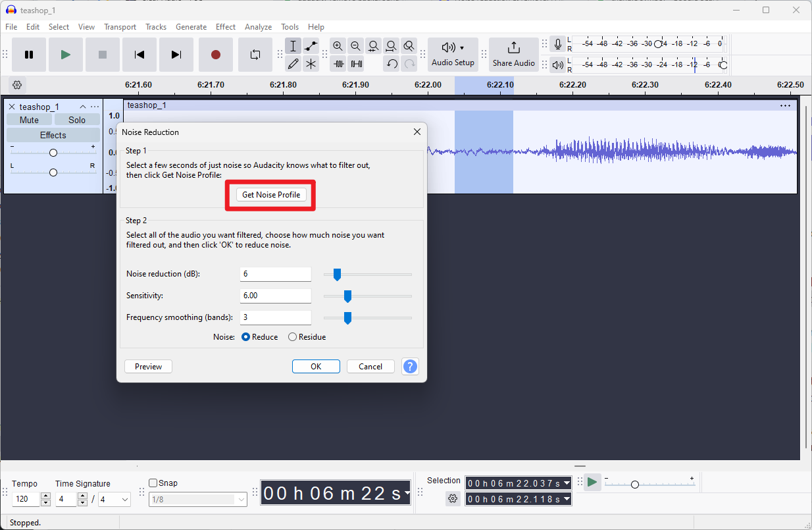The height and width of the screenshot is (530, 812).
Task: Click the Fit Project to Width icon
Action: click(391, 46)
